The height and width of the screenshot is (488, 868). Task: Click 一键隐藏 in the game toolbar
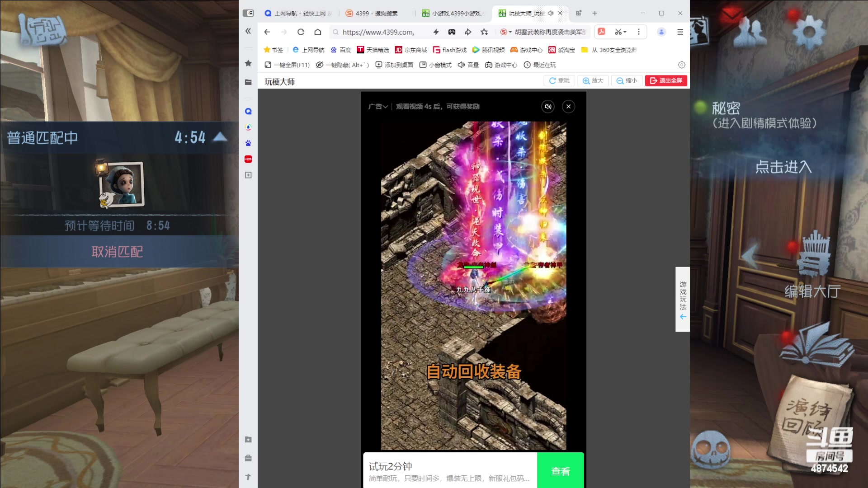[x=342, y=65]
